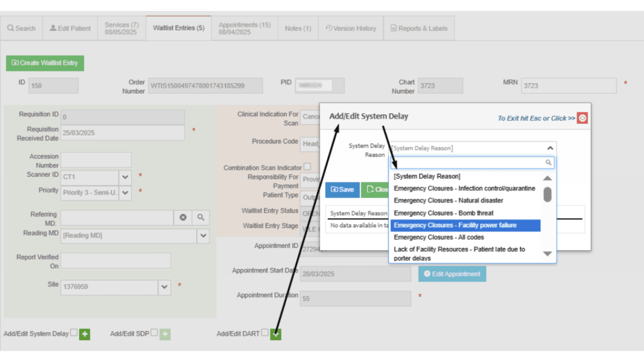Clear Referring MD with the X icon
The height and width of the screenshot is (362, 644).
[183, 217]
